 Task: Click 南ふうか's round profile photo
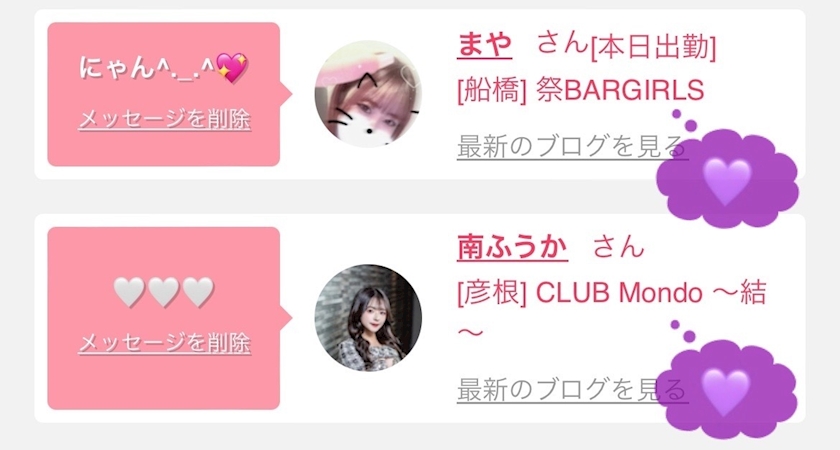pos(368,318)
